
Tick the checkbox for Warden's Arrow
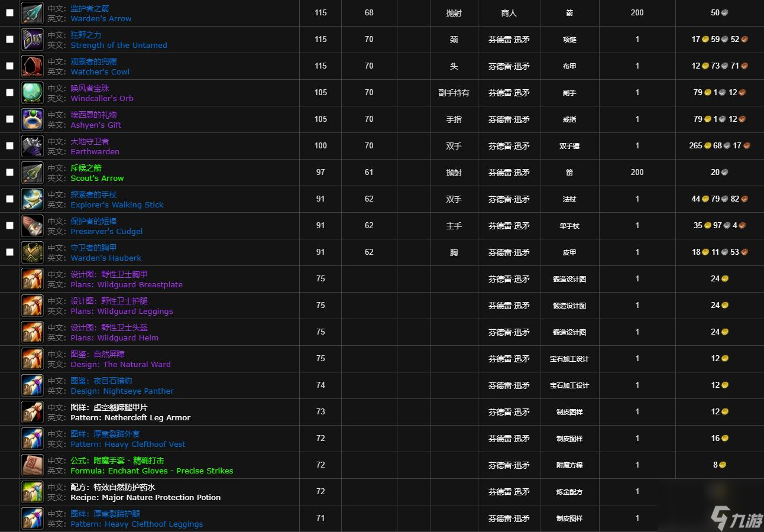9,12
